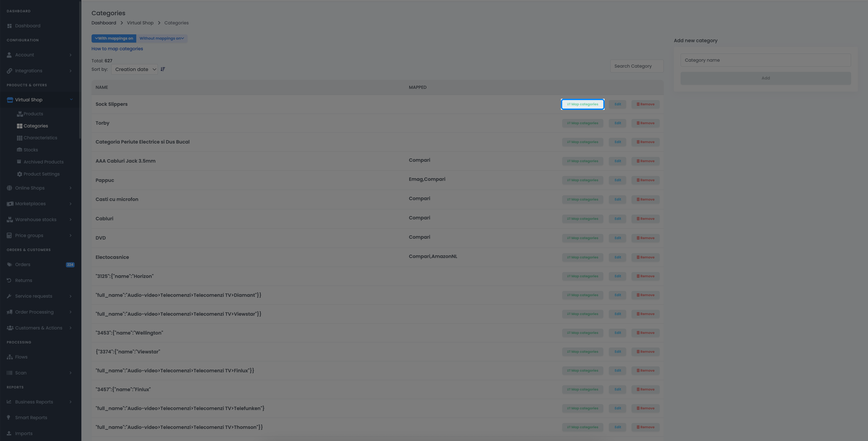The height and width of the screenshot is (441, 868).
Task: Click the Orders tags icon
Action: click(x=10, y=265)
